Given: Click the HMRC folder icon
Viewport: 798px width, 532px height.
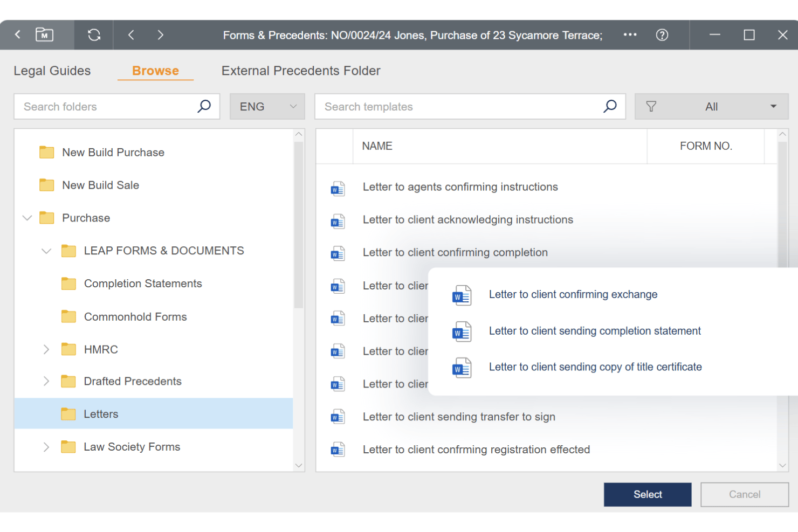Looking at the screenshot, I should point(68,349).
